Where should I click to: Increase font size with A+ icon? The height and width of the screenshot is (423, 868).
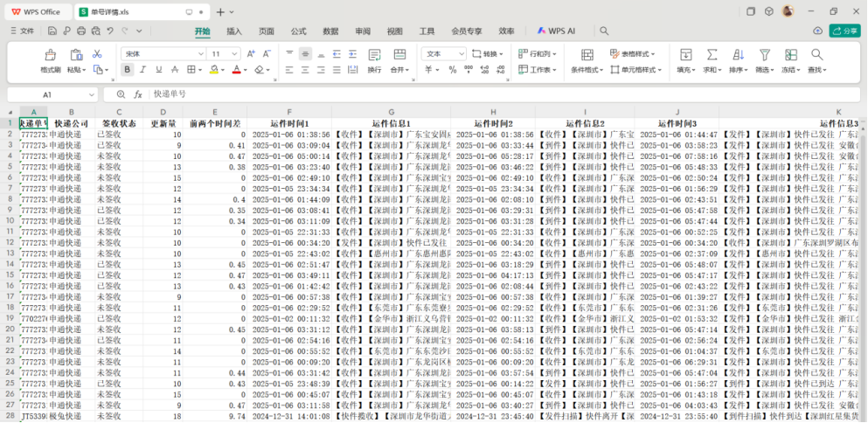(x=252, y=53)
